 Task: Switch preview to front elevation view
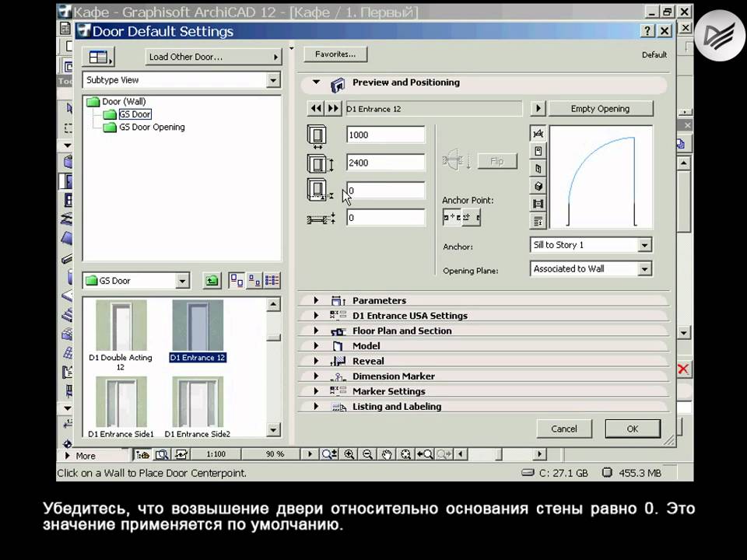538,152
